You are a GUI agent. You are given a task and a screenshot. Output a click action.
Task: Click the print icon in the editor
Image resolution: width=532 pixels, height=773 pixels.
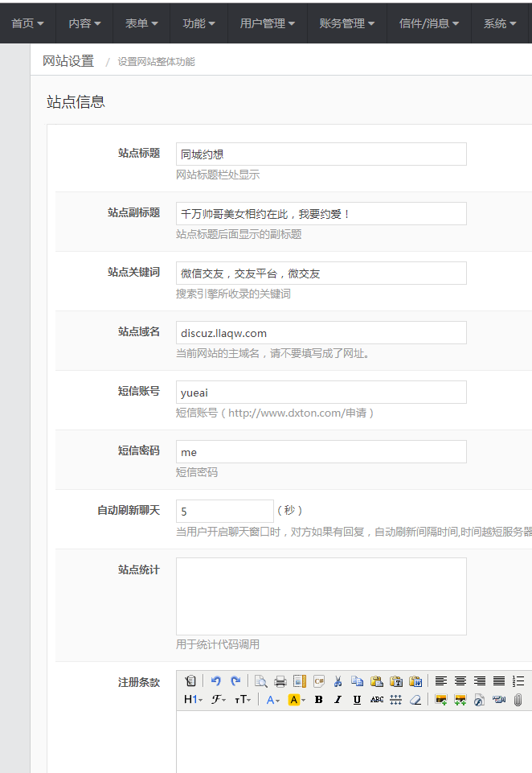(x=280, y=680)
